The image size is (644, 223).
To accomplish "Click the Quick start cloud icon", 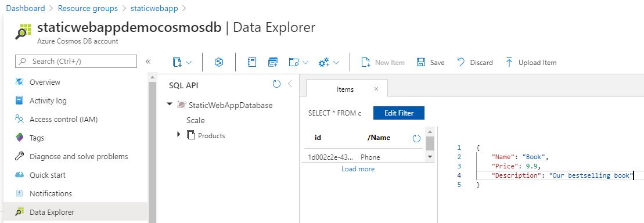I will (x=19, y=175).
